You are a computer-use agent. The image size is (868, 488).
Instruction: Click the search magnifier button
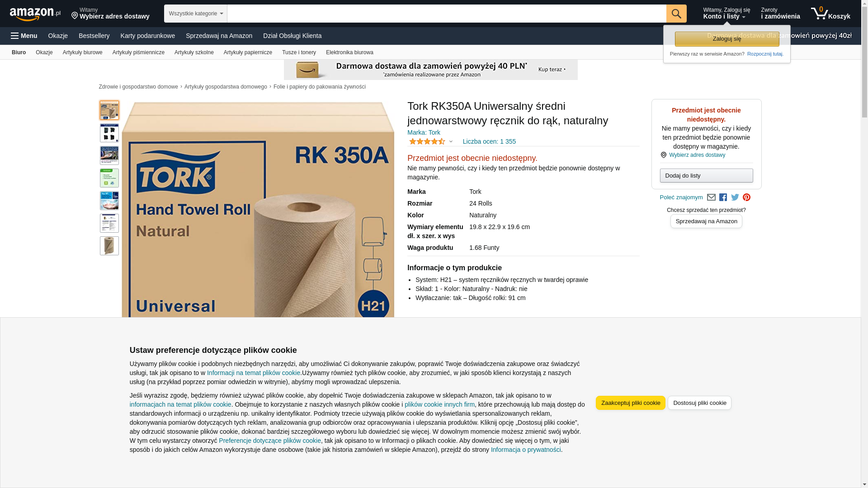click(x=676, y=14)
